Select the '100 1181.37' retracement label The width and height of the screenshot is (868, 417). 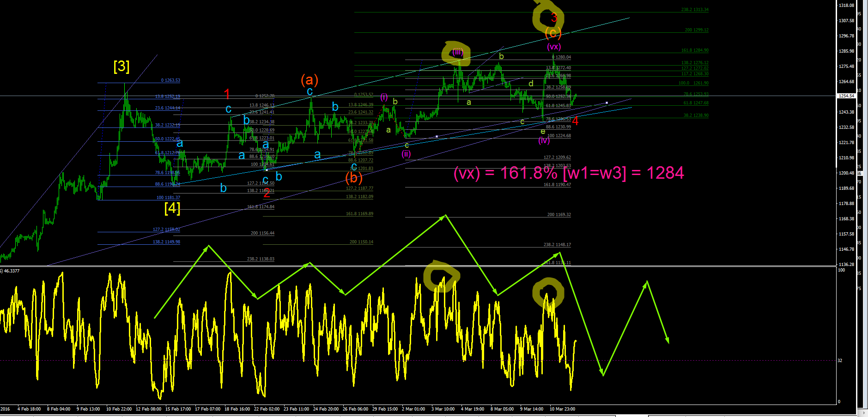(x=168, y=198)
